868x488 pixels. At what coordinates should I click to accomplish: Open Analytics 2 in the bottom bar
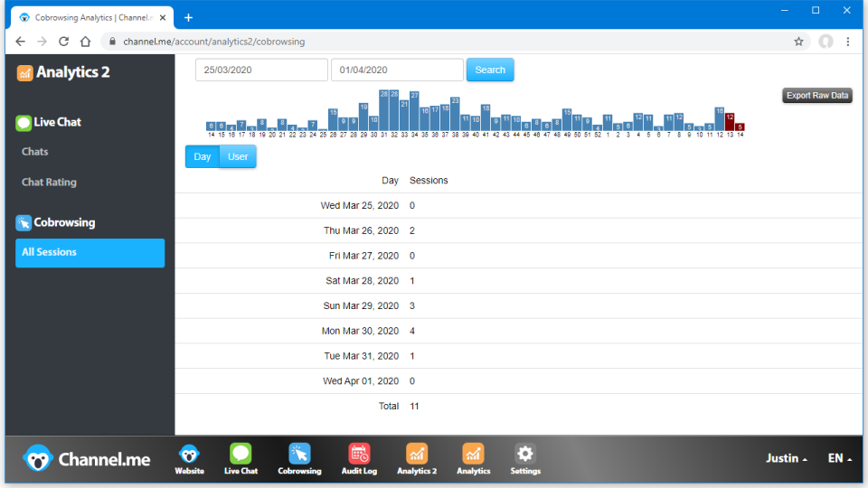click(417, 459)
